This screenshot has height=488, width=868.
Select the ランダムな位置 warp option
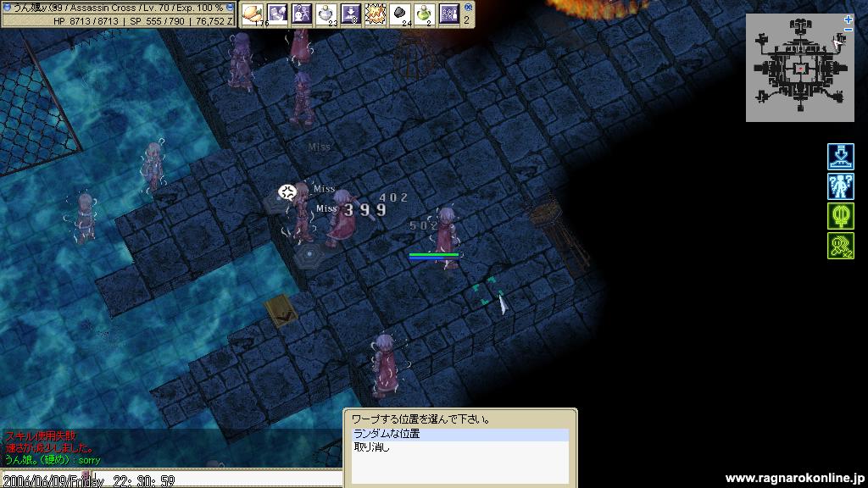pos(460,435)
